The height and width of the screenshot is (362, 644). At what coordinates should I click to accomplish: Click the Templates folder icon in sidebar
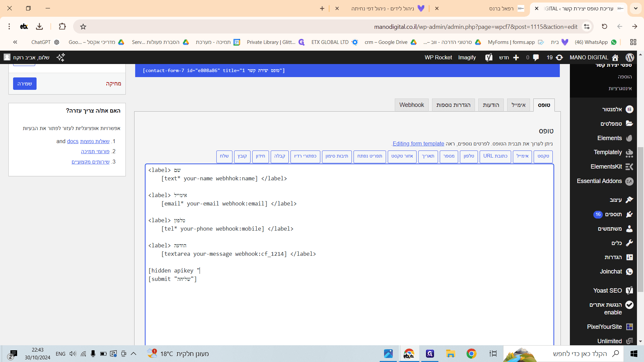(630, 124)
